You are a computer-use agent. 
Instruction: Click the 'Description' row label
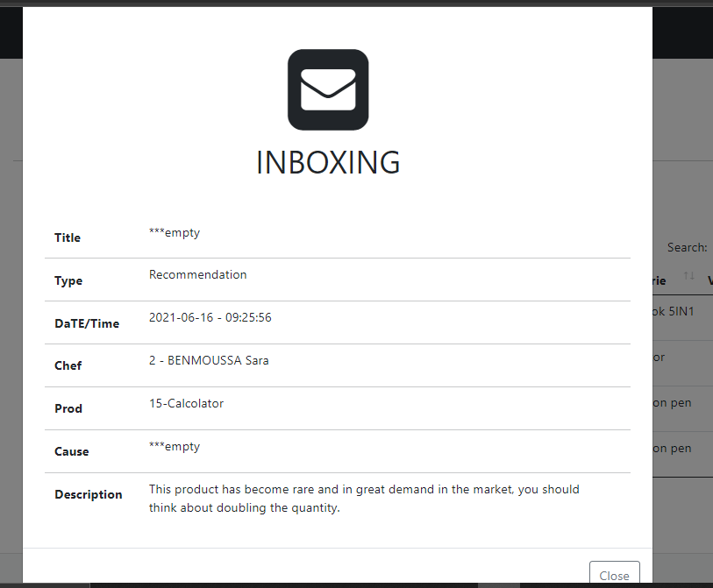tap(89, 494)
